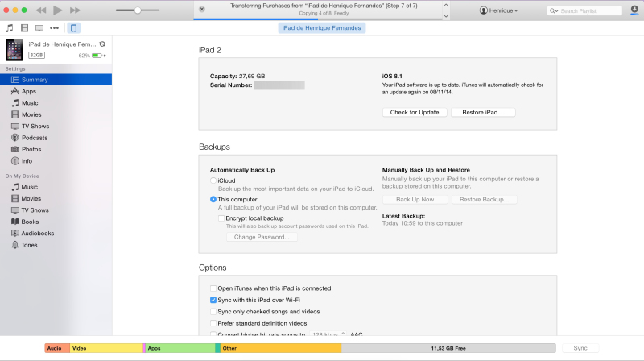Open the Music library icon in toolbar
The width and height of the screenshot is (644, 361).
[x=10, y=28]
